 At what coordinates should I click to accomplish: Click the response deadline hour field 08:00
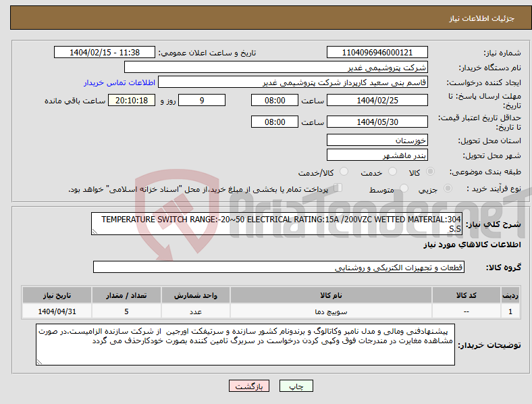pos(275,100)
